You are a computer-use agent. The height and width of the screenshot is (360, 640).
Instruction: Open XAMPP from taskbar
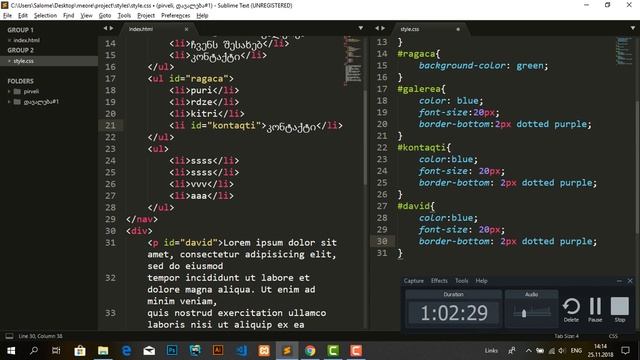tap(264, 351)
